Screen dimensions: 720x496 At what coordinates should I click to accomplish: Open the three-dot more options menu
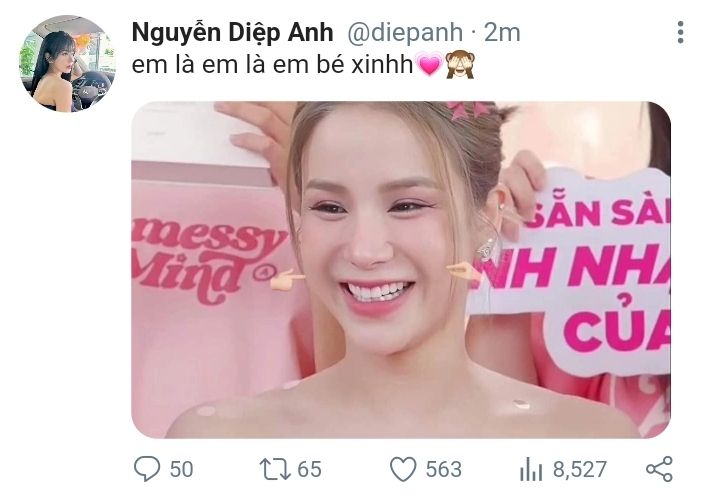coord(681,32)
